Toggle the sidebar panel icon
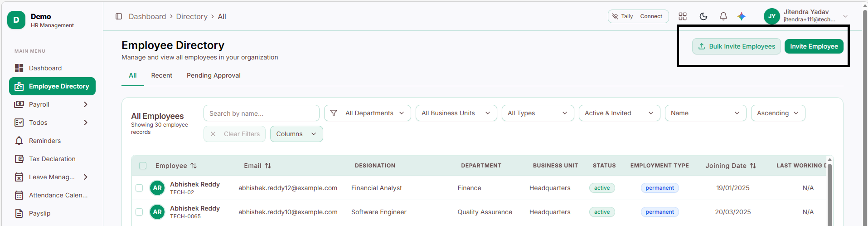 tap(119, 16)
